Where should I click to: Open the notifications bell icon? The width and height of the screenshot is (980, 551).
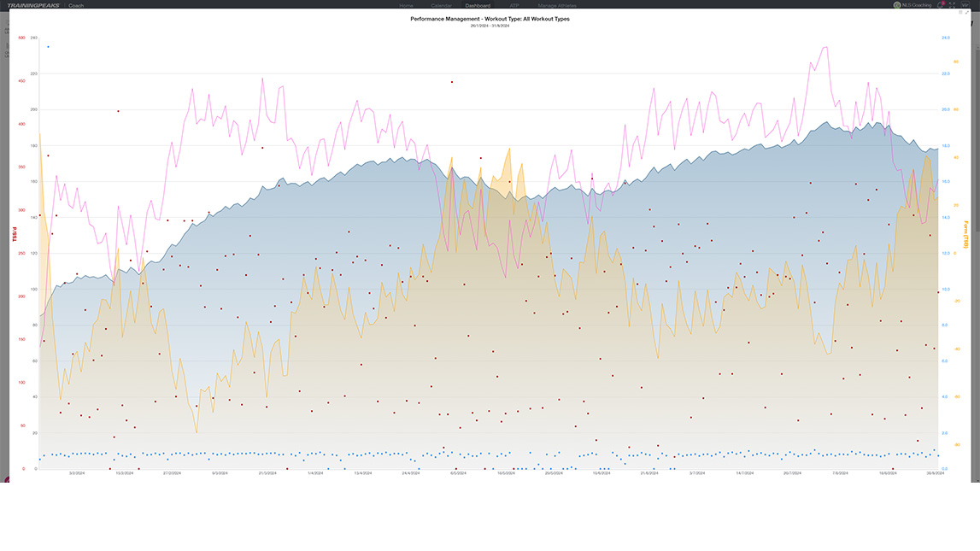(x=940, y=5)
